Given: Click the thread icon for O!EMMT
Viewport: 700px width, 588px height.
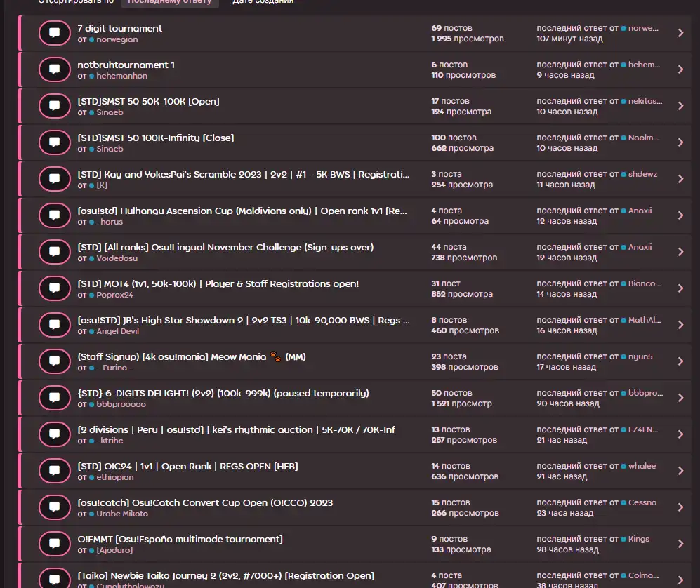Looking at the screenshot, I should tap(55, 544).
